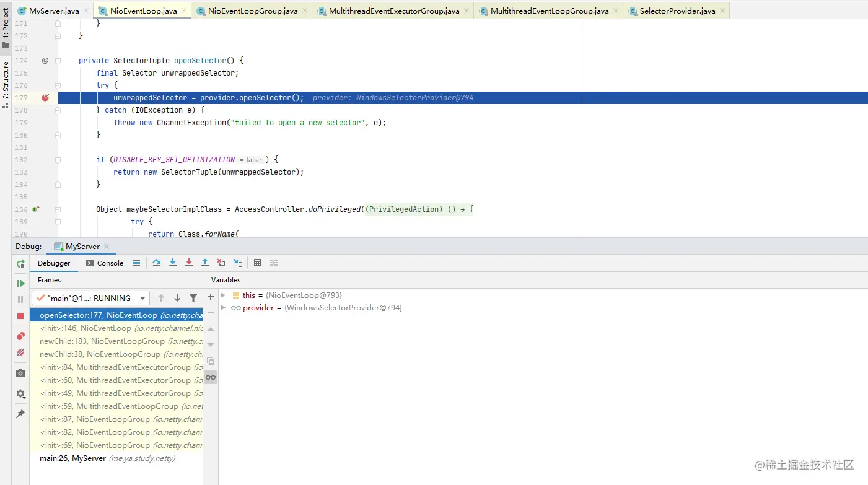Switch to the SelectorProvider.java tab
This screenshot has width=868, height=485.
(677, 11)
